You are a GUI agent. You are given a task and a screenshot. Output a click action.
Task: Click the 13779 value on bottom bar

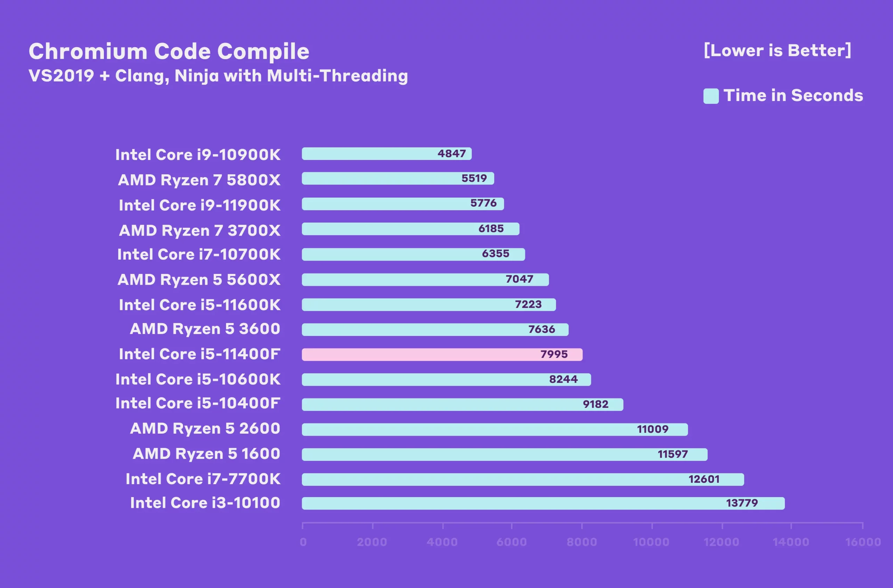[x=741, y=503]
